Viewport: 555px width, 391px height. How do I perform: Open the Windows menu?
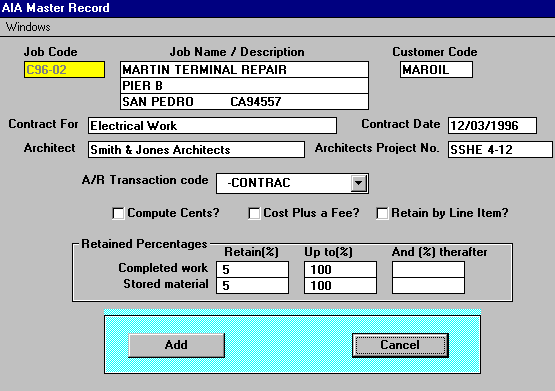(x=28, y=27)
